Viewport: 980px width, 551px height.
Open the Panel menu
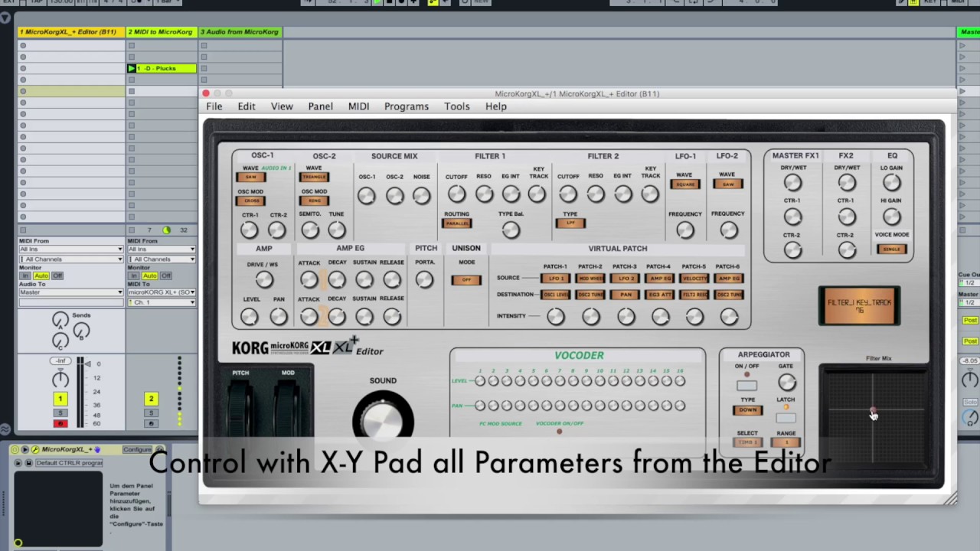coord(321,106)
